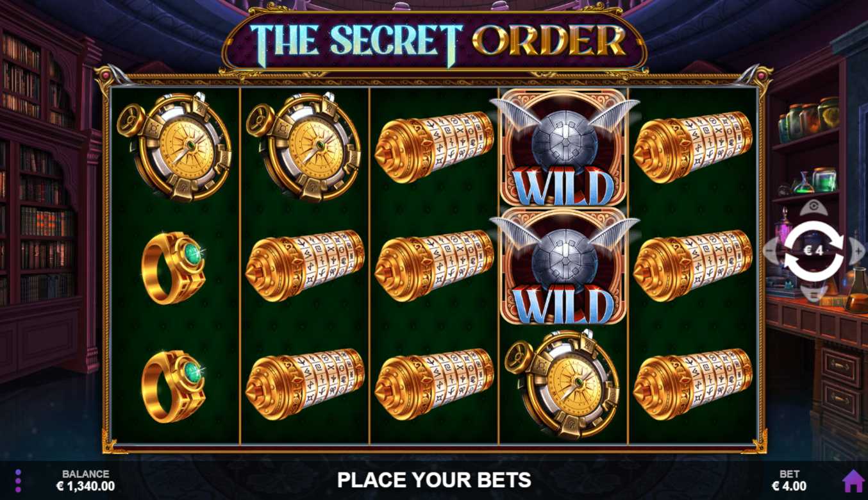Click the lower WILD symbol on reel four

563,266
